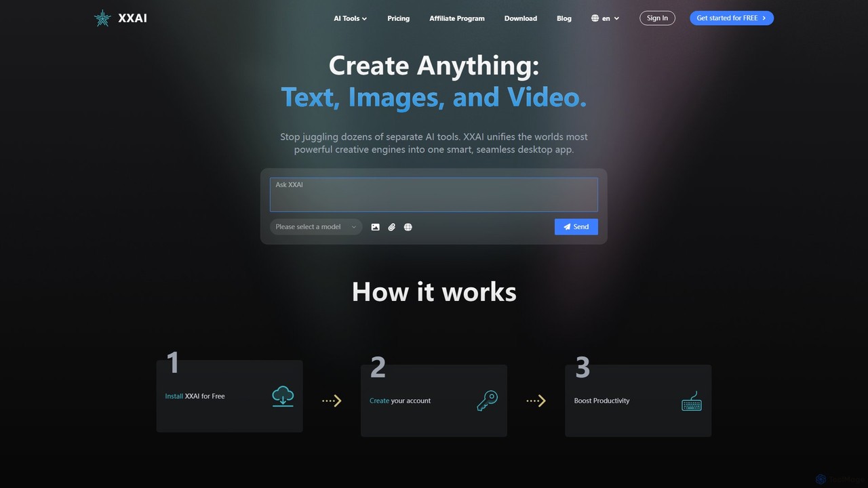Click the key icon in step 2
The height and width of the screenshot is (488, 868).
click(x=487, y=401)
